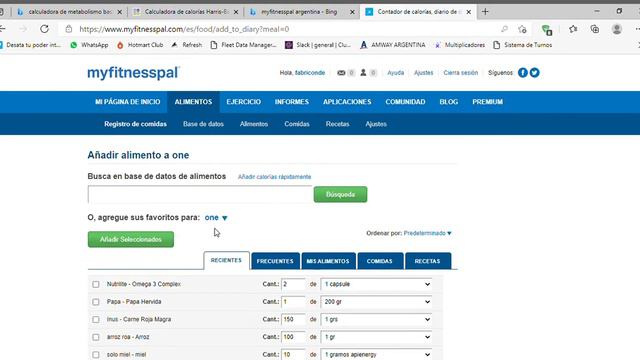The image size is (640, 360).
Task: Close the 'Calculadora de calorías Harris' tab
Action: pyautogui.click(x=236, y=12)
